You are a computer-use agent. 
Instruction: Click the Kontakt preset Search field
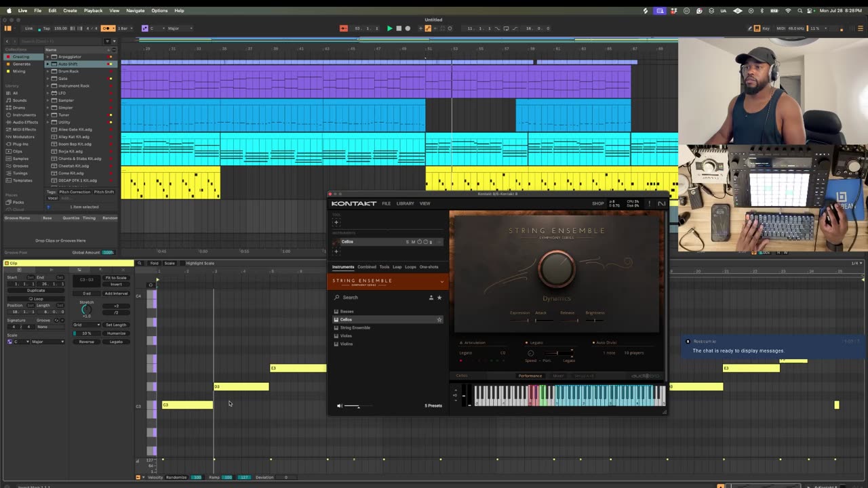coord(380,298)
